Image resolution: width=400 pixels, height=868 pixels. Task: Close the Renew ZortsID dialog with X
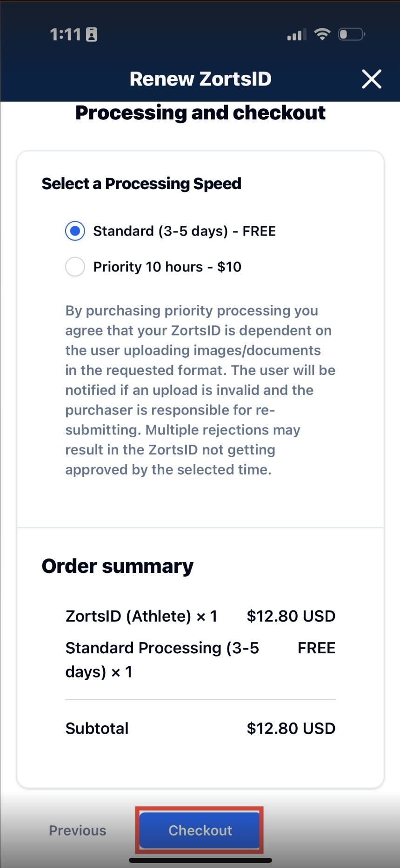pos(372,79)
